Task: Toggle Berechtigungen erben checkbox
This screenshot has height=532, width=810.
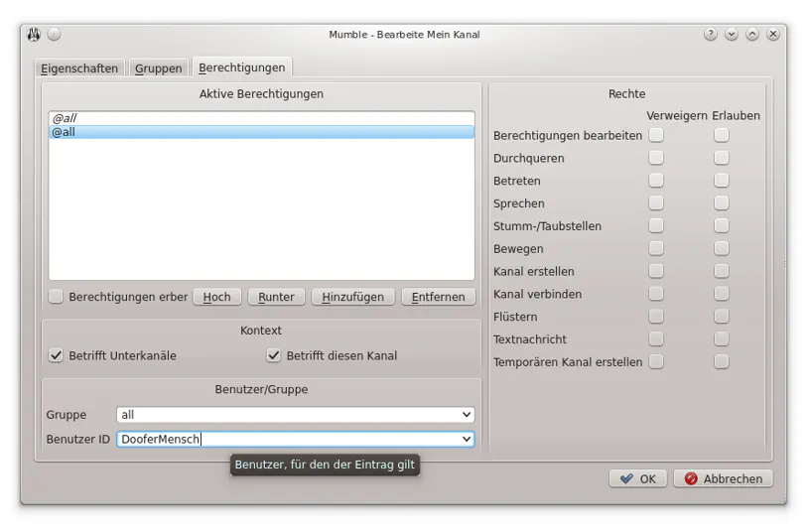Action: point(56,297)
